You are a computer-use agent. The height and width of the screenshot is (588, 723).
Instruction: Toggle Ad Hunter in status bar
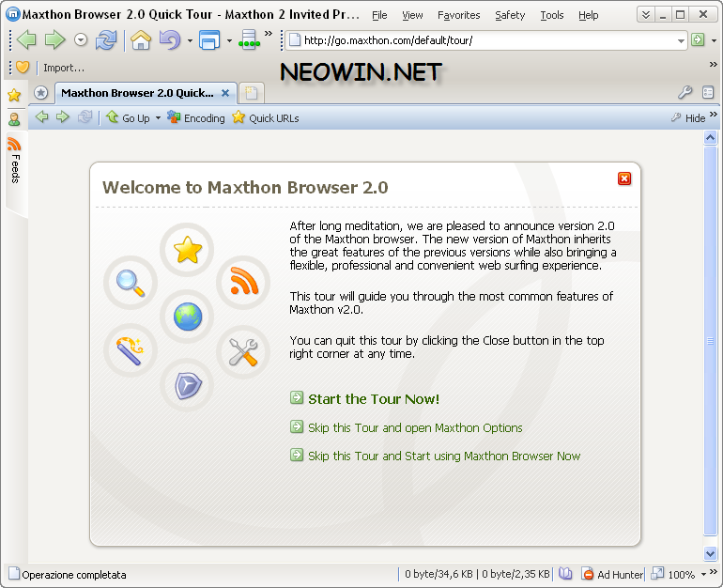tap(612, 575)
